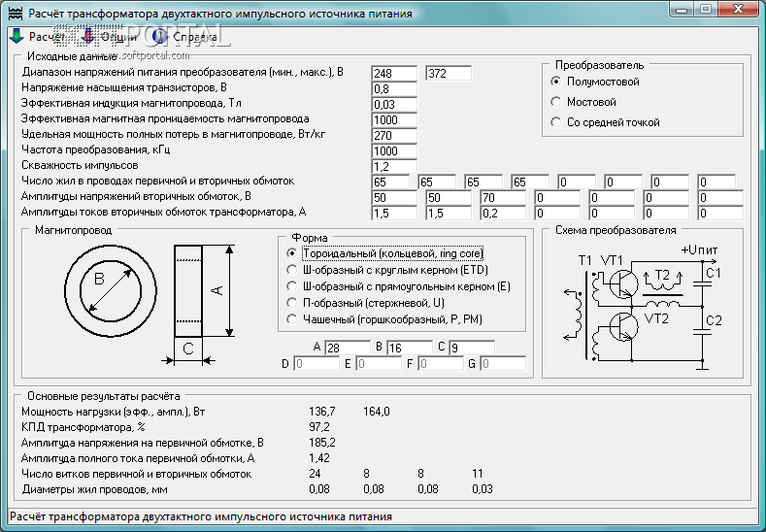Click label Скважность импульсов

point(80,165)
